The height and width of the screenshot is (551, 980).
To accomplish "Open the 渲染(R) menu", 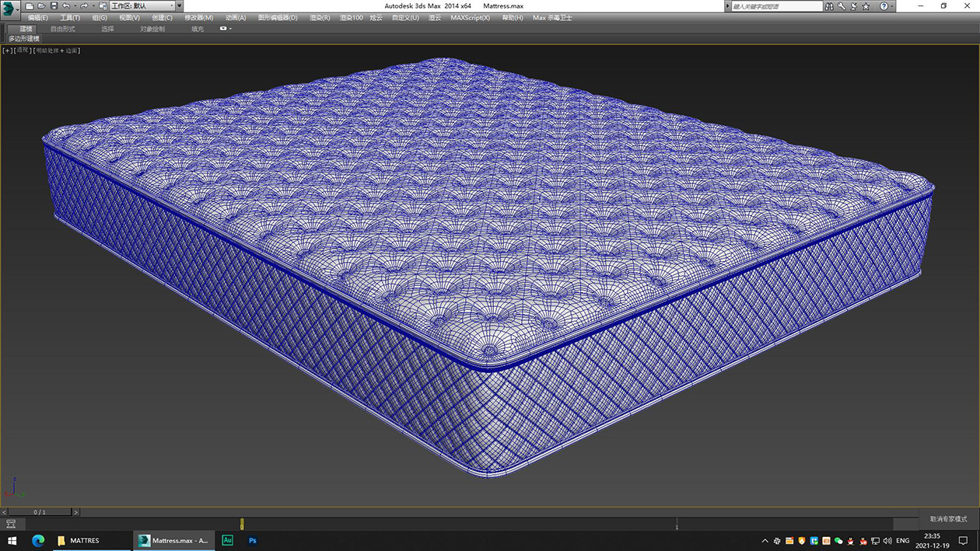I will click(320, 18).
